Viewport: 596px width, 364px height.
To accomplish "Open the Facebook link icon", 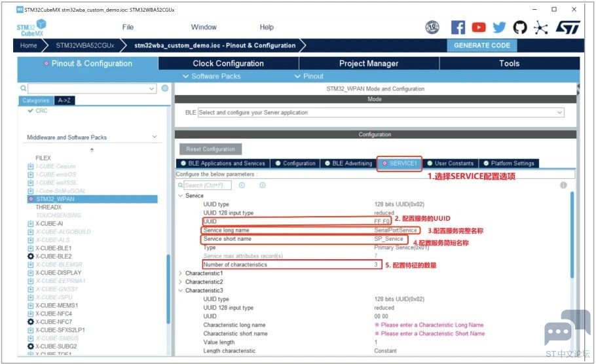I will (x=458, y=27).
